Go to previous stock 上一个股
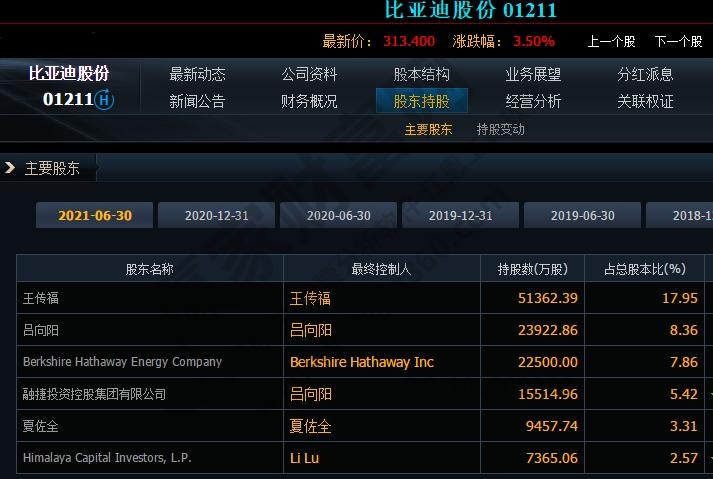Screen dimensions: 713x479 [611, 42]
